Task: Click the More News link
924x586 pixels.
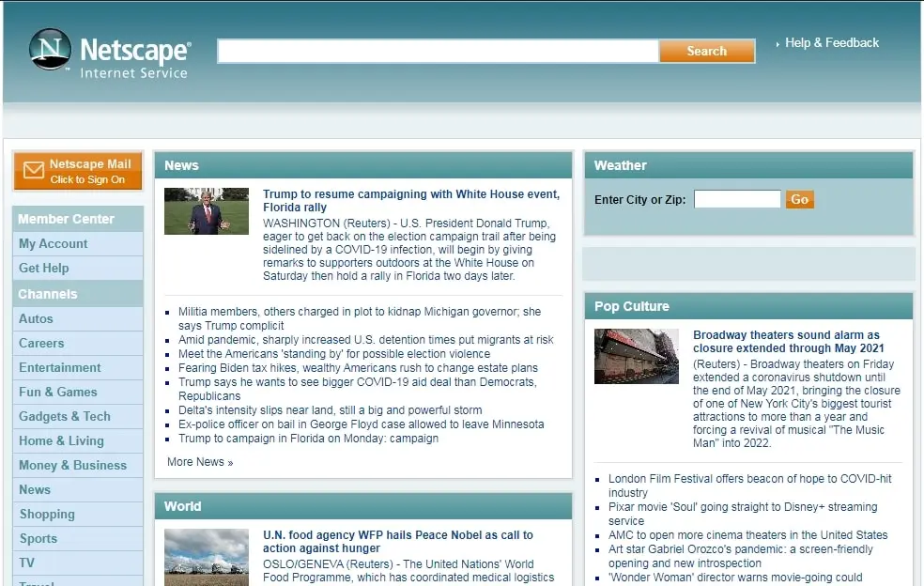Action: 200,462
